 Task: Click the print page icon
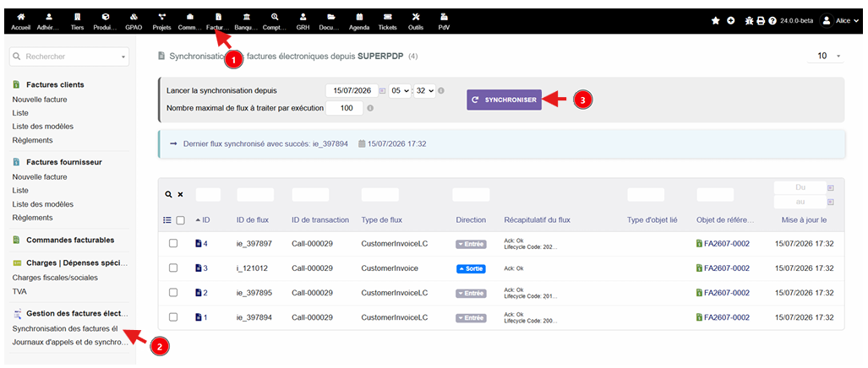tap(761, 21)
